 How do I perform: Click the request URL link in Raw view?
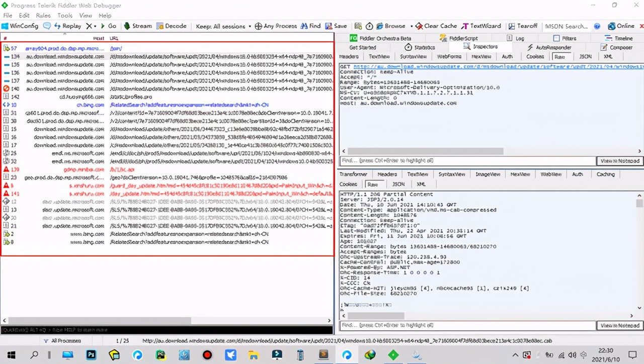(x=498, y=66)
